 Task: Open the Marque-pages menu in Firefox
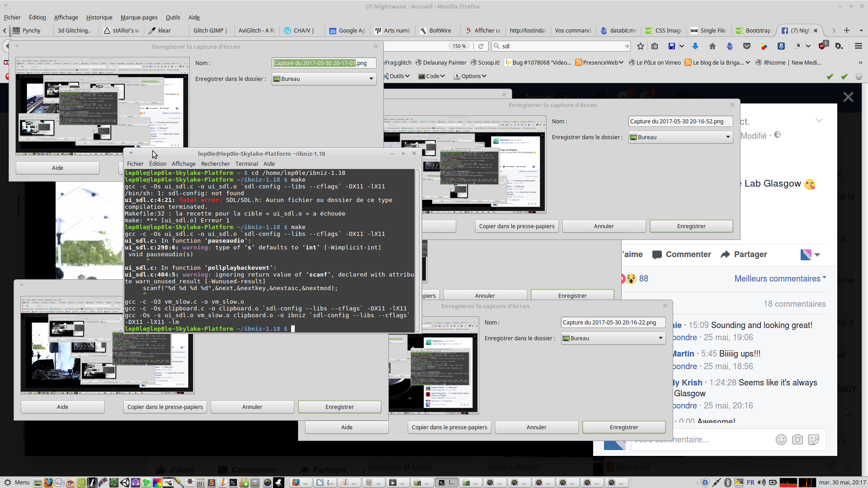click(139, 18)
